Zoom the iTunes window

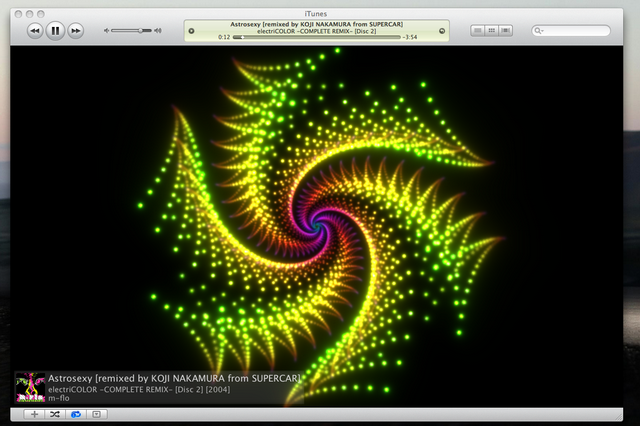(41, 14)
